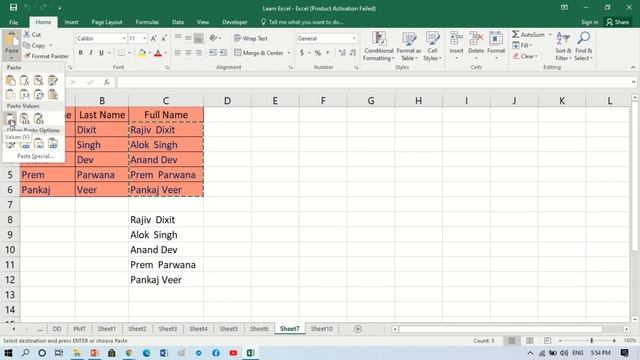Choose Keep Source Formatting paste option
640x360 pixels.
tap(53, 81)
